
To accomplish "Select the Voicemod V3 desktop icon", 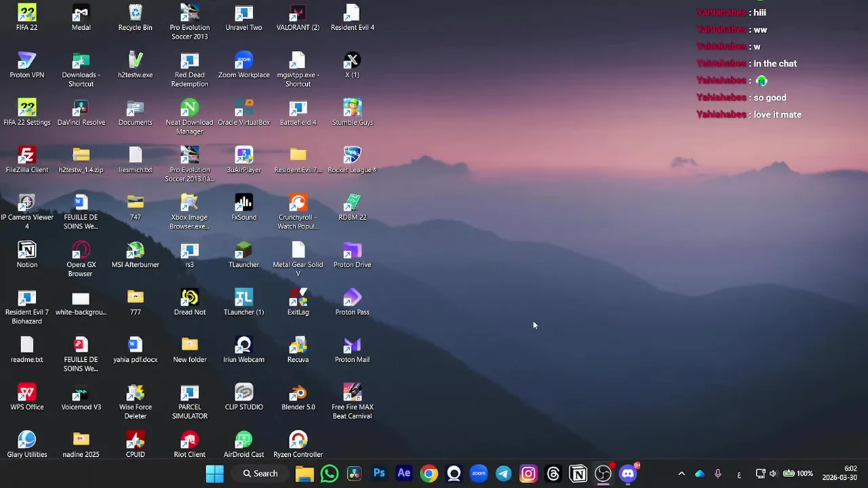I will [x=81, y=397].
